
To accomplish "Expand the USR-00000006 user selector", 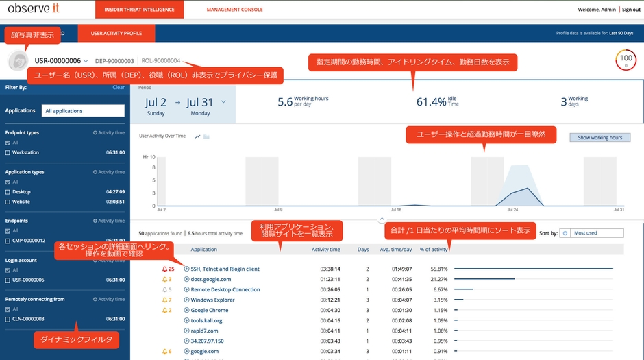I will pyautogui.click(x=86, y=61).
